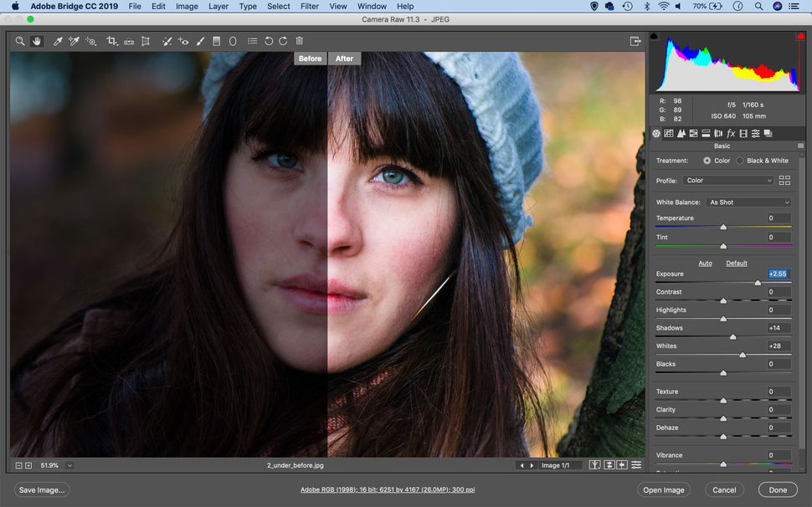Viewport: 812px width, 507px height.
Task: Open the fx Effects panel
Action: [x=731, y=133]
